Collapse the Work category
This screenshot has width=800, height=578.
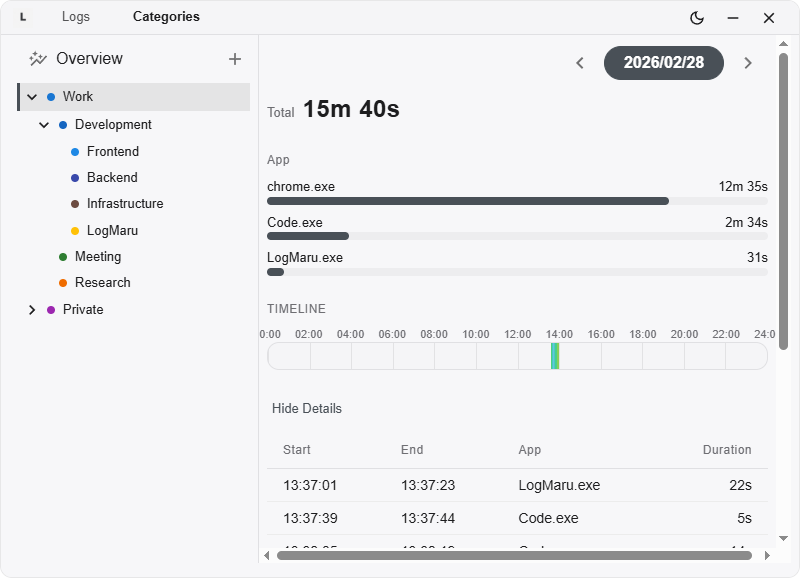[32, 97]
